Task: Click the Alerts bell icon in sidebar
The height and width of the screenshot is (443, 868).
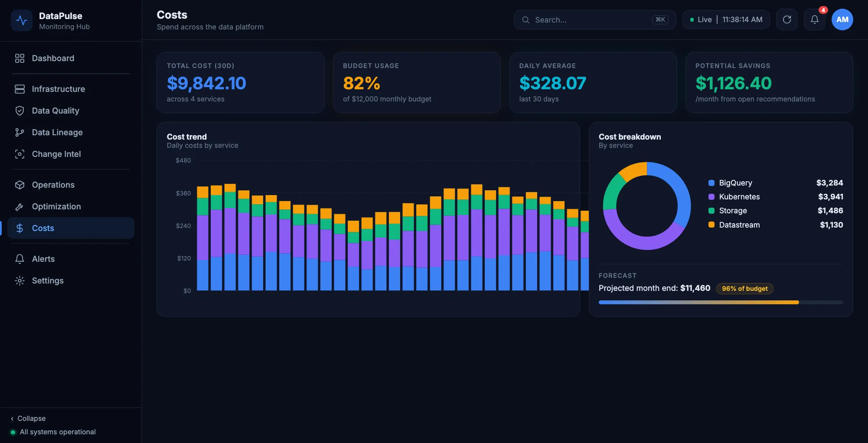Action: (20, 259)
